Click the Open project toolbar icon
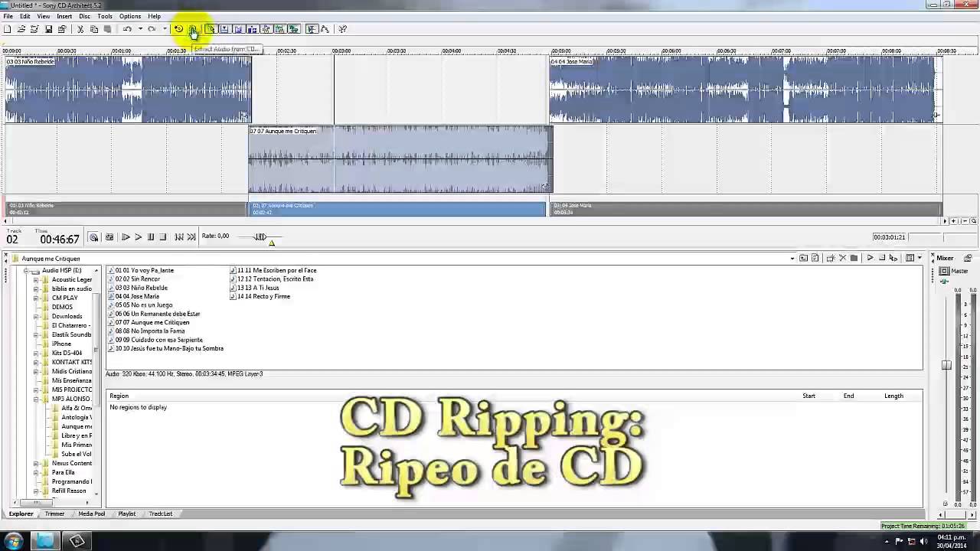The width and height of the screenshot is (980, 551). (x=21, y=29)
